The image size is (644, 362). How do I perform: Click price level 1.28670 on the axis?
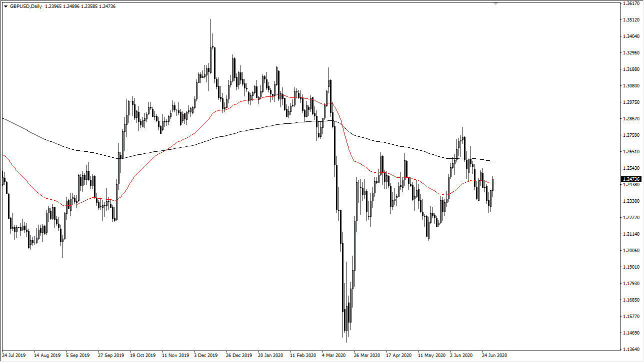(x=631, y=119)
